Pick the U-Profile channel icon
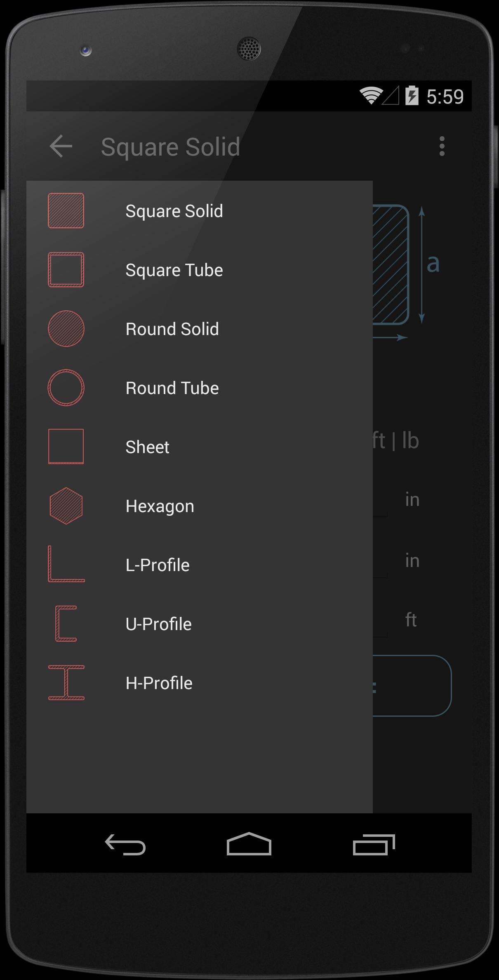This screenshot has width=499, height=980. (66, 623)
